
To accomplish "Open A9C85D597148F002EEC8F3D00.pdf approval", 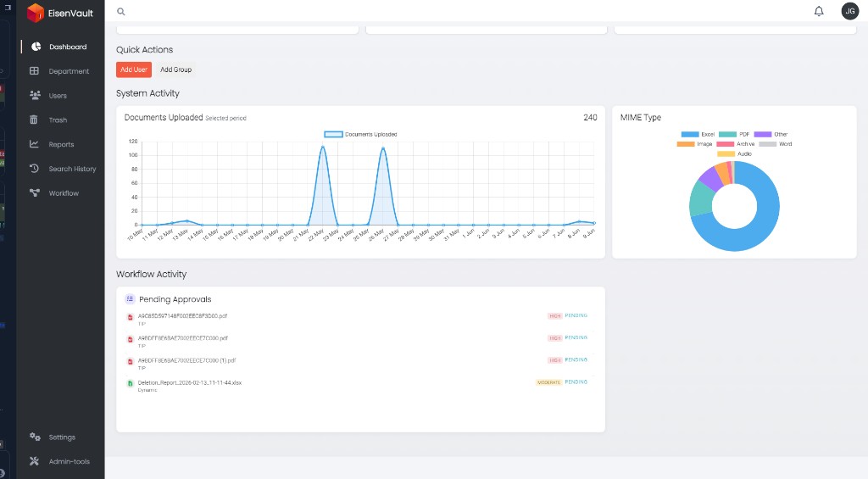I will [183, 315].
